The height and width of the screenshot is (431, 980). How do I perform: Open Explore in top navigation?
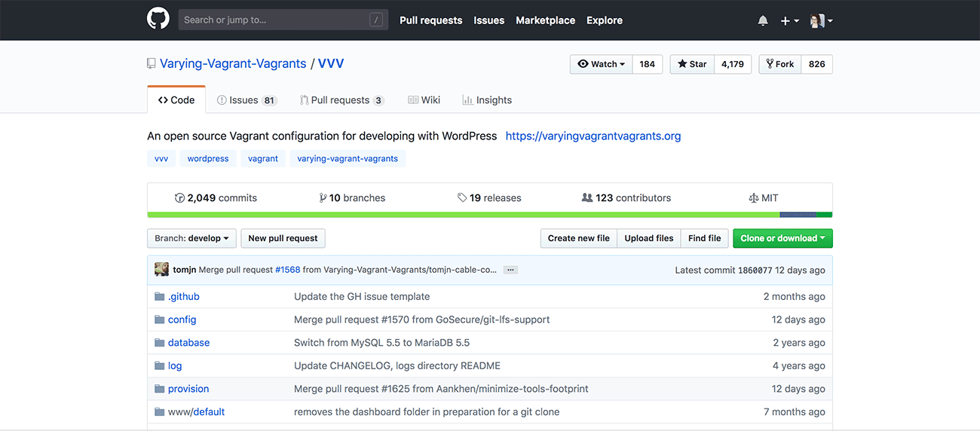(x=605, y=20)
